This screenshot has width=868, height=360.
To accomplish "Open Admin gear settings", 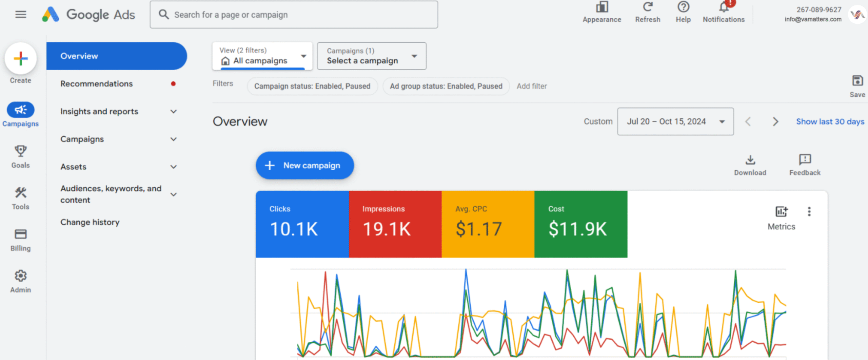I will coord(21,276).
